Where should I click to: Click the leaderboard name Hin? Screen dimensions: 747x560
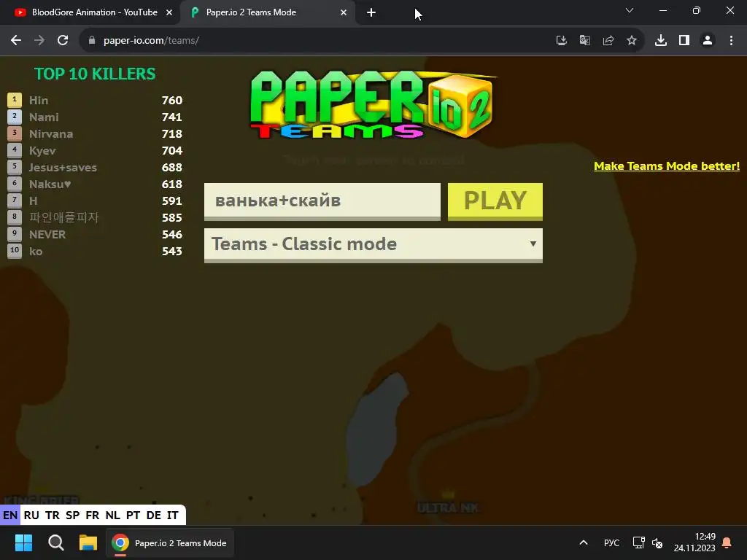(39, 101)
